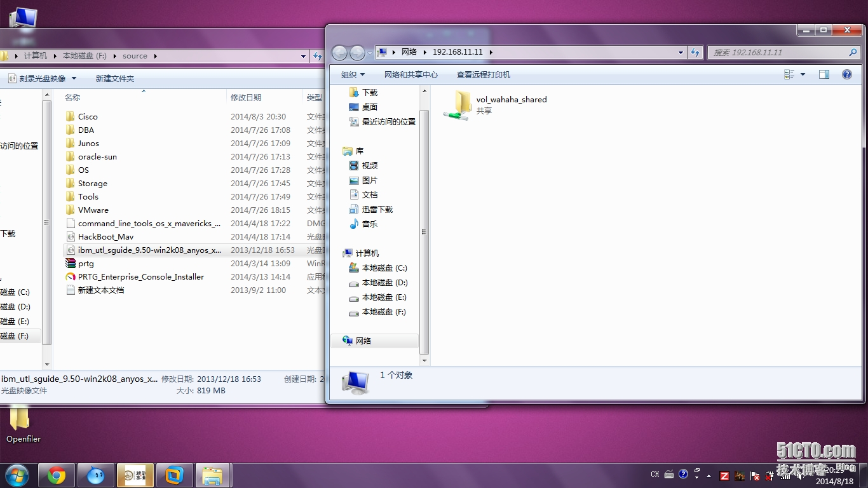Viewport: 868px width, 488px height.
Task: Select 本地磁盘 (C:) in network window
Action: point(379,268)
